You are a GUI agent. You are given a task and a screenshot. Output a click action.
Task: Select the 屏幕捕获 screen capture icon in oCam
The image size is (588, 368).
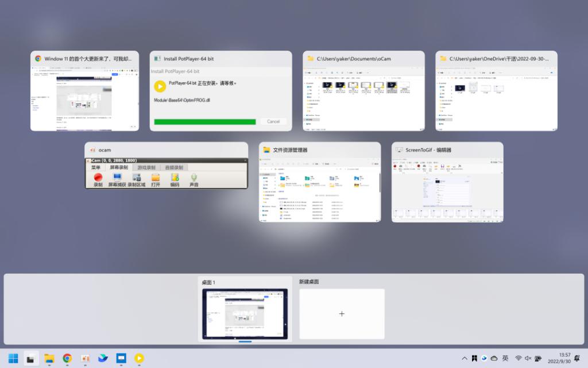pos(117,177)
